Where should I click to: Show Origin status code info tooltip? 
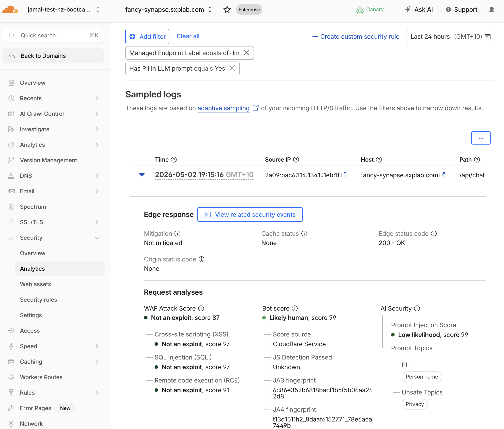click(202, 259)
